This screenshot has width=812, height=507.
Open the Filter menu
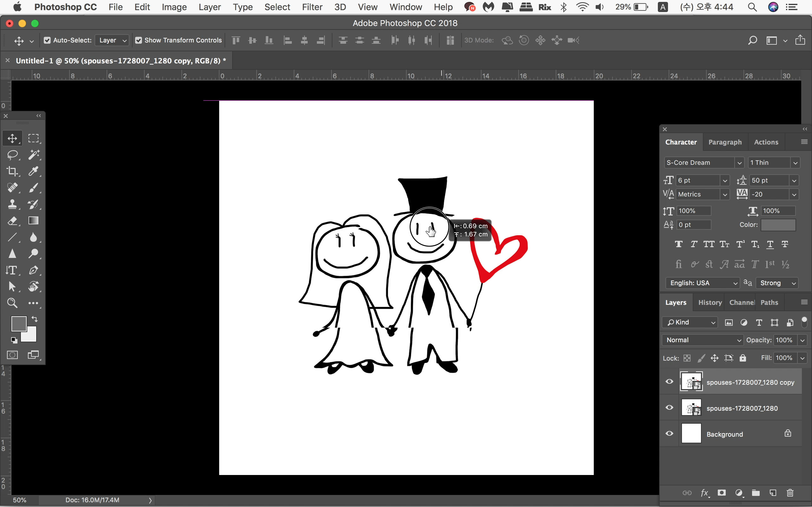click(312, 7)
